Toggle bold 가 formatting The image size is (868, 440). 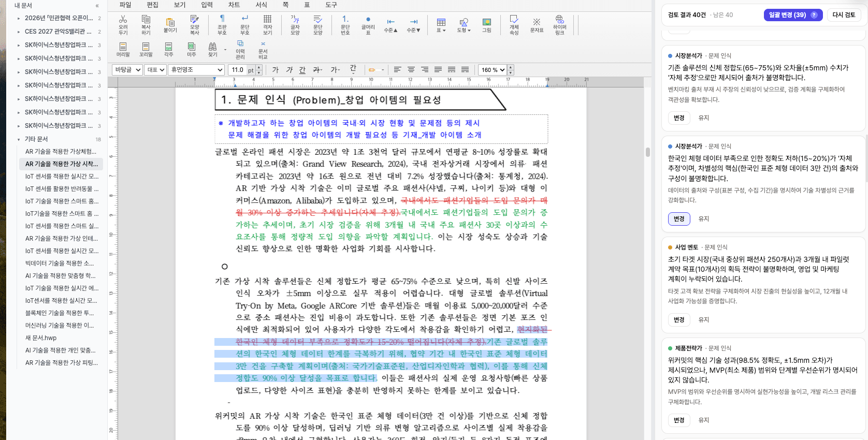[x=276, y=69]
